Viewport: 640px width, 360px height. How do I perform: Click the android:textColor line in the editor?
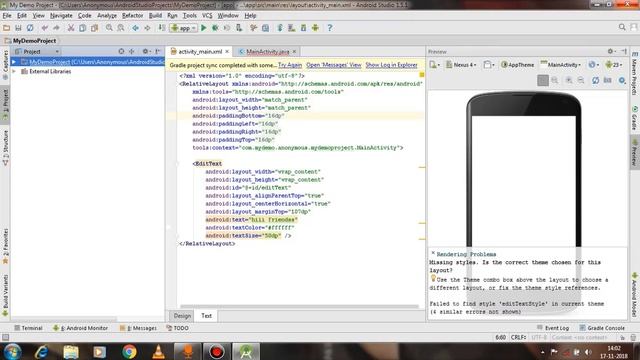[250, 227]
